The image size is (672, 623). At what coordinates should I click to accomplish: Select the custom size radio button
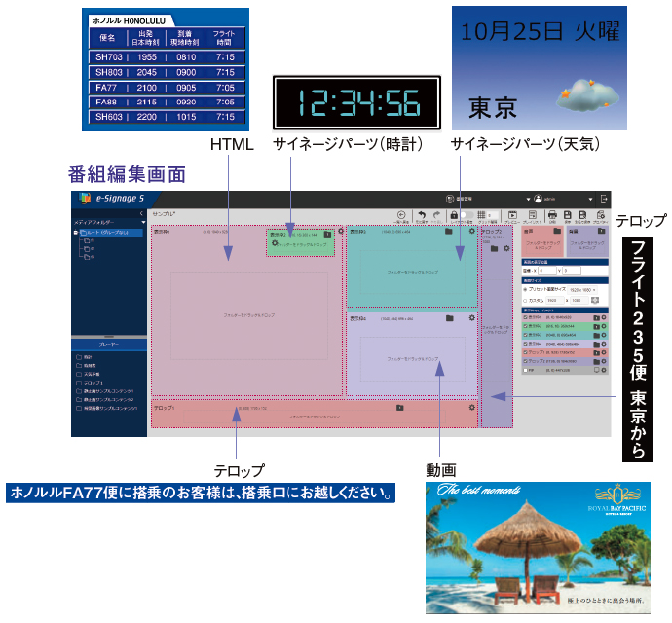(526, 301)
